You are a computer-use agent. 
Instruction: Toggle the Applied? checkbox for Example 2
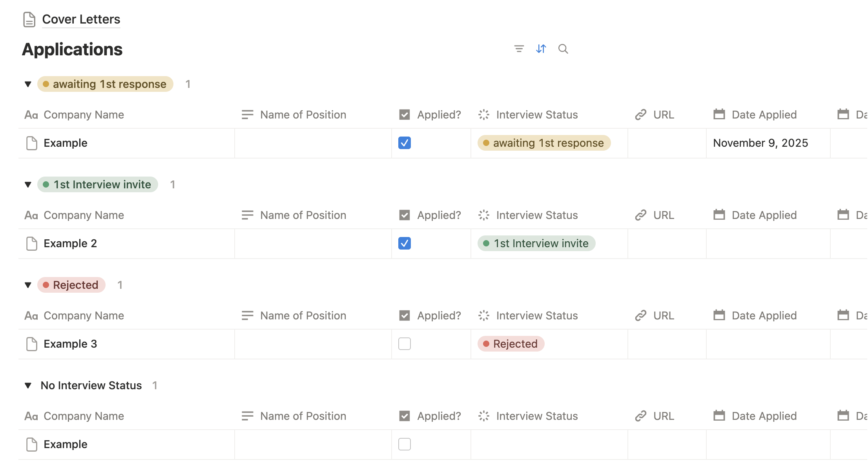404,243
